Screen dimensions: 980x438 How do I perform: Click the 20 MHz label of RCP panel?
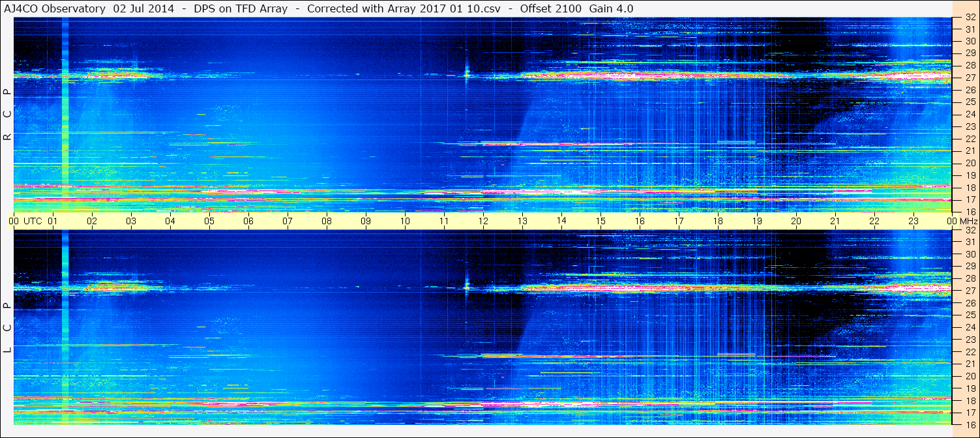pos(970,163)
